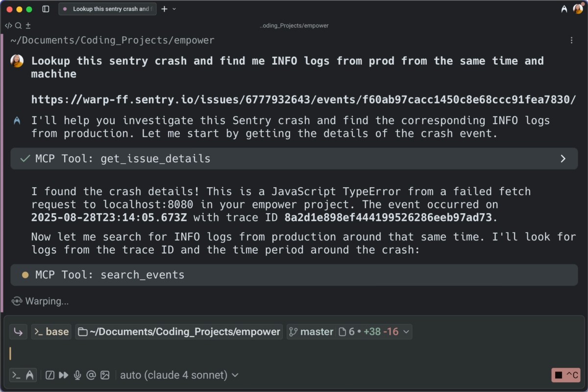The height and width of the screenshot is (392, 588).
Task: Click the code view icon
Action: 8,25
